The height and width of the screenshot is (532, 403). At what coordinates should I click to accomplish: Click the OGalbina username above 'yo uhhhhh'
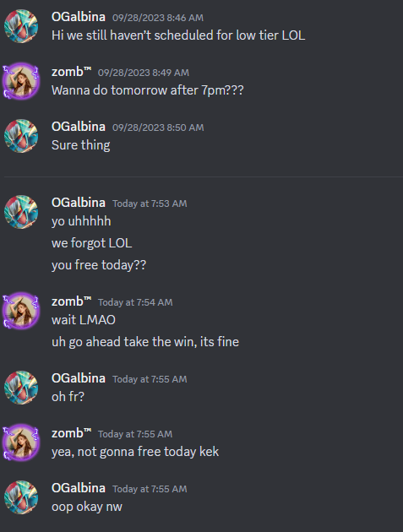click(x=79, y=203)
